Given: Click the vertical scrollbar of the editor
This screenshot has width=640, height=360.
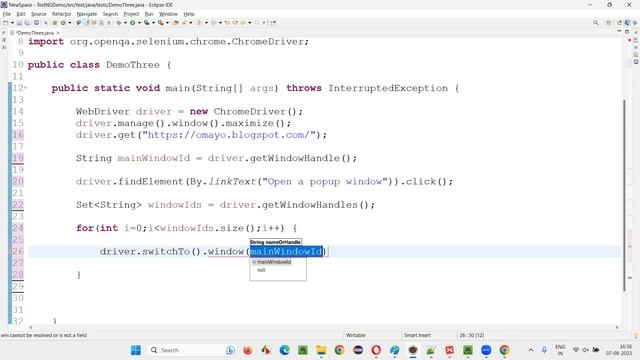Looking at the screenshot, I should pyautogui.click(x=624, y=195).
